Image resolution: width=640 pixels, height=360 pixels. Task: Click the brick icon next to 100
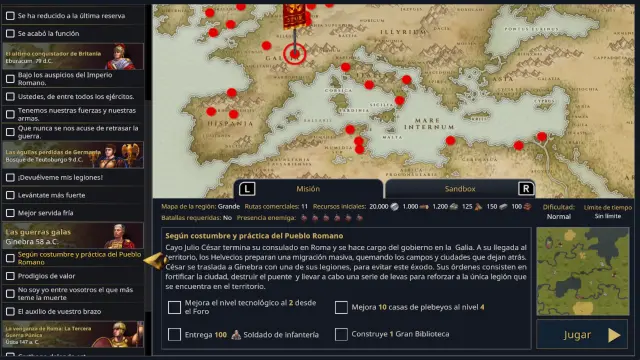[x=527, y=207]
